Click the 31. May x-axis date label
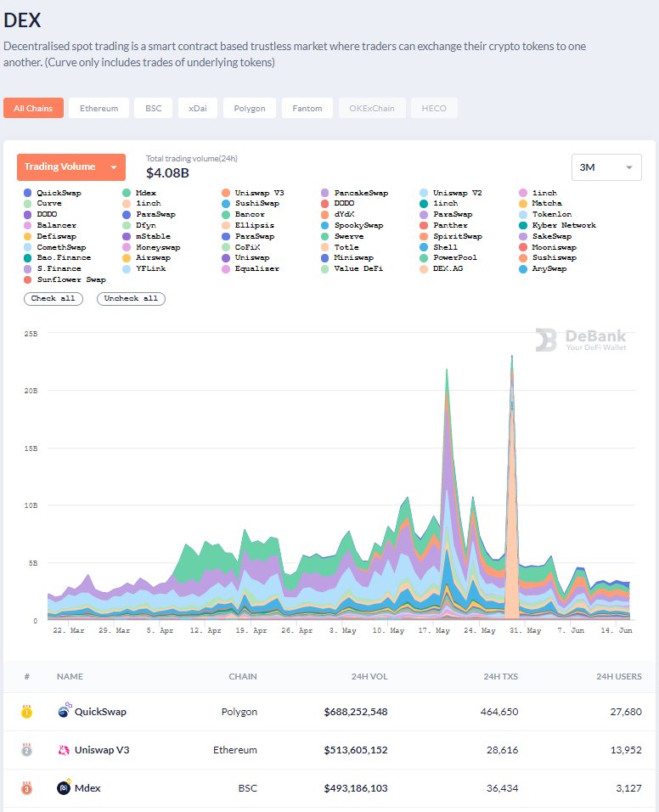 526,630
